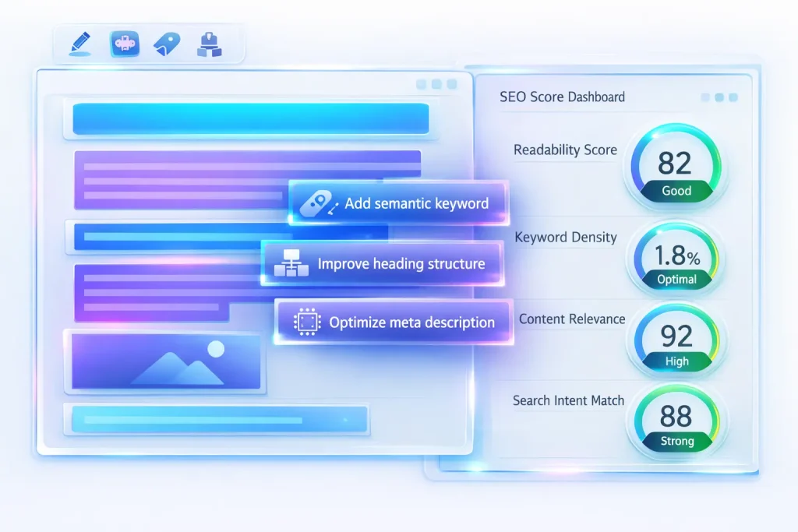Click the Readability Score label
This screenshot has height=532, width=798.
click(564, 150)
